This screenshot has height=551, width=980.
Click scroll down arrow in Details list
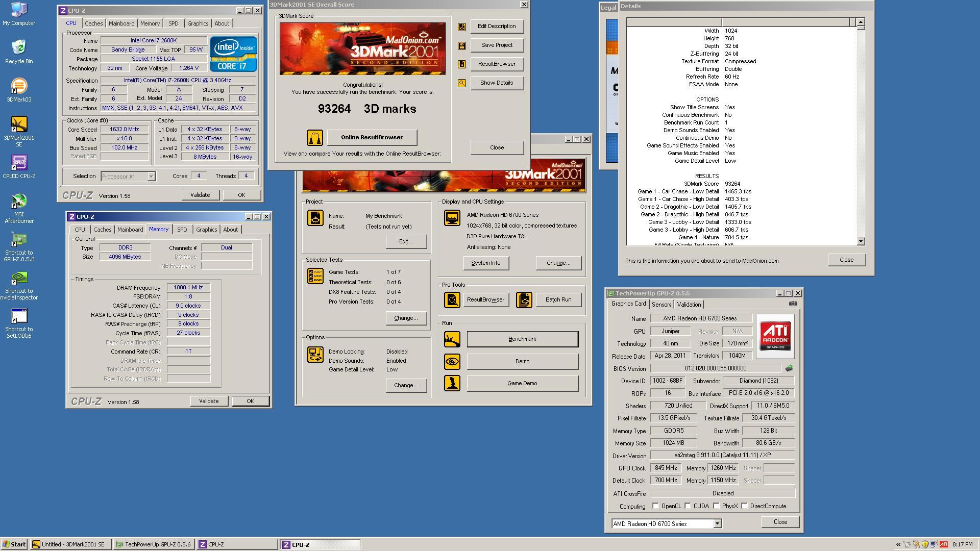tap(861, 241)
